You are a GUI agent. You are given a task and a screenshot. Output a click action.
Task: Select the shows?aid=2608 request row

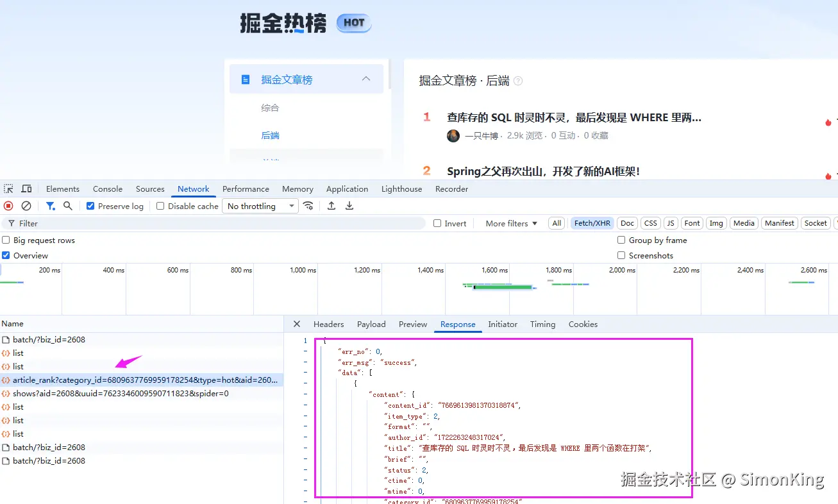(x=142, y=394)
